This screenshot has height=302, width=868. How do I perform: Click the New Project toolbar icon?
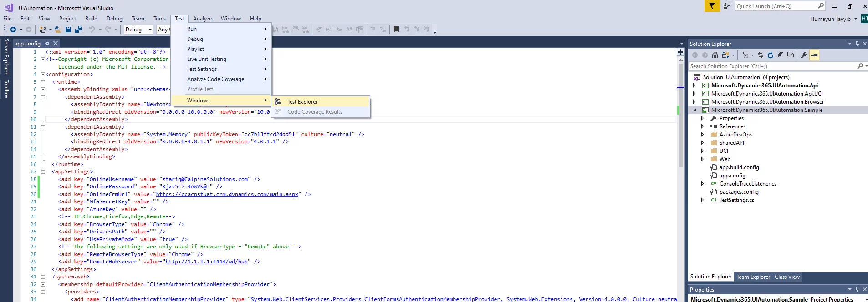coord(42,30)
